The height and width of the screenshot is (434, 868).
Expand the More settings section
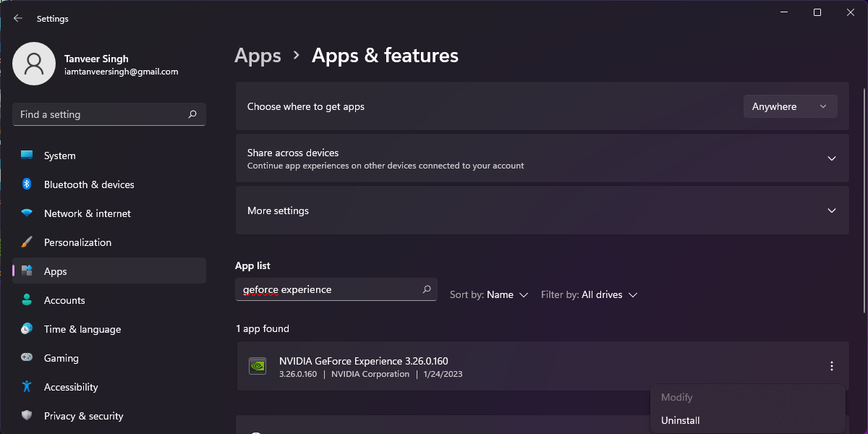tap(832, 210)
